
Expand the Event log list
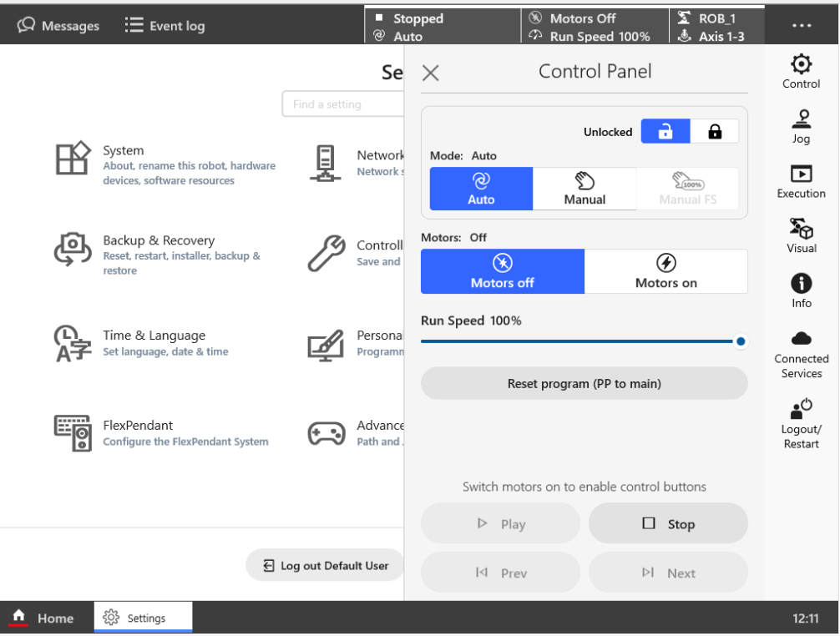(164, 26)
